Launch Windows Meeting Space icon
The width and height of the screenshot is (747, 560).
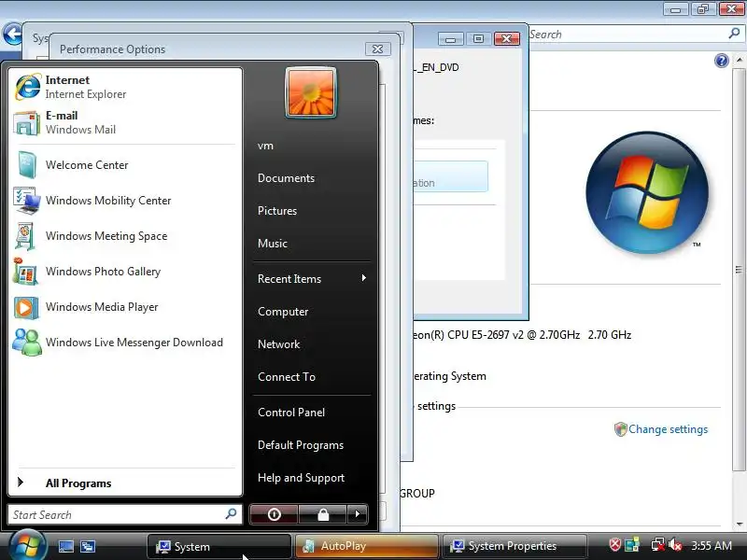pyautogui.click(x=26, y=236)
